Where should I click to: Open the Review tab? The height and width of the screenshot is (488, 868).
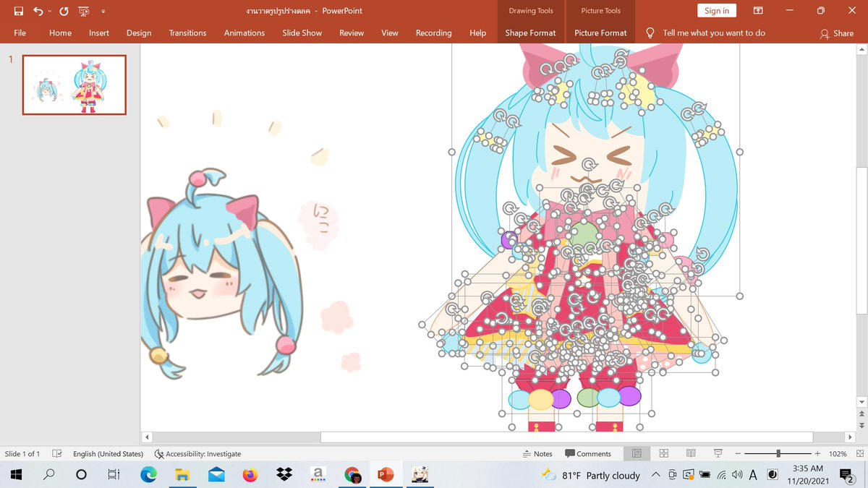(352, 33)
